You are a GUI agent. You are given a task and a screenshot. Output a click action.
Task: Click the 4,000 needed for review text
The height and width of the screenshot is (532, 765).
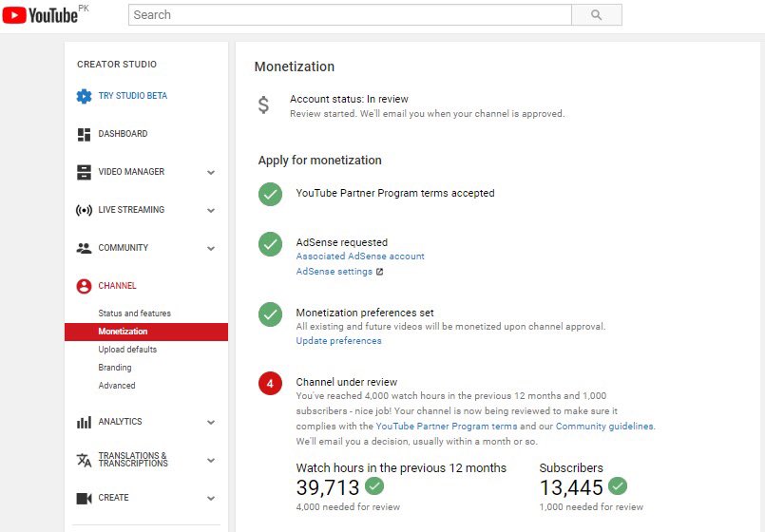click(x=348, y=507)
